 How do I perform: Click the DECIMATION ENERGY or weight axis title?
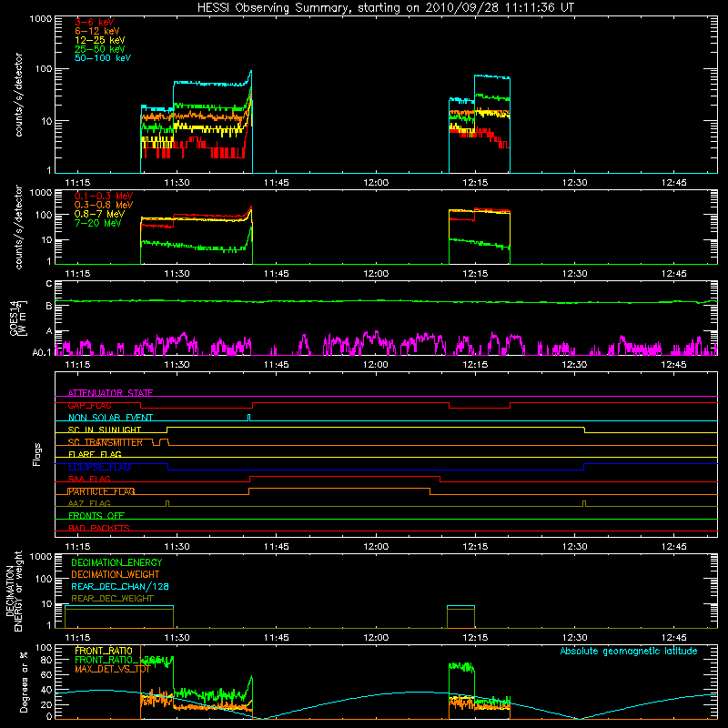click(x=14, y=591)
